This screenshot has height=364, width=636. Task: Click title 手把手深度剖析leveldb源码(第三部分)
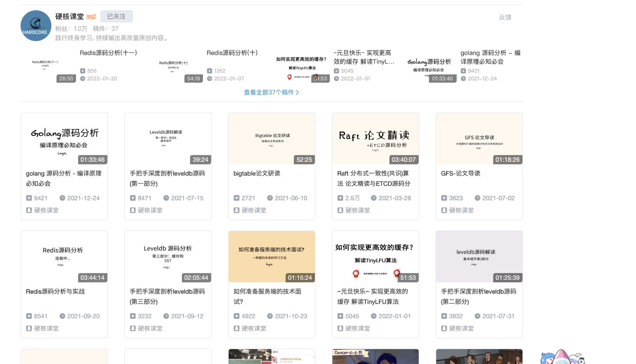click(x=167, y=296)
